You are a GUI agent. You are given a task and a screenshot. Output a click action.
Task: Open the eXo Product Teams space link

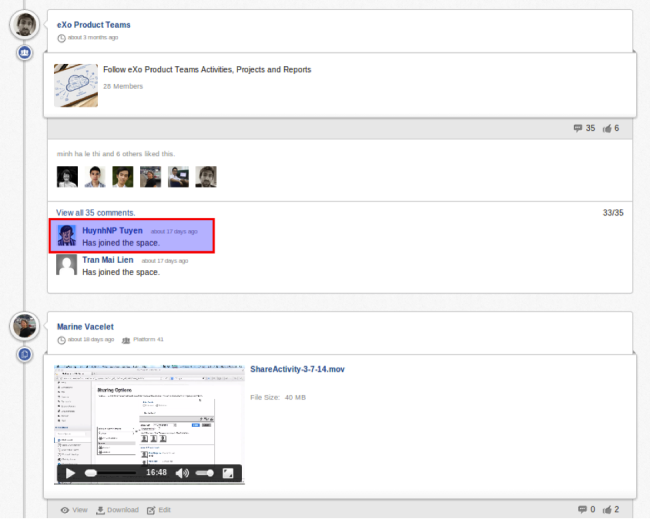(x=93, y=25)
